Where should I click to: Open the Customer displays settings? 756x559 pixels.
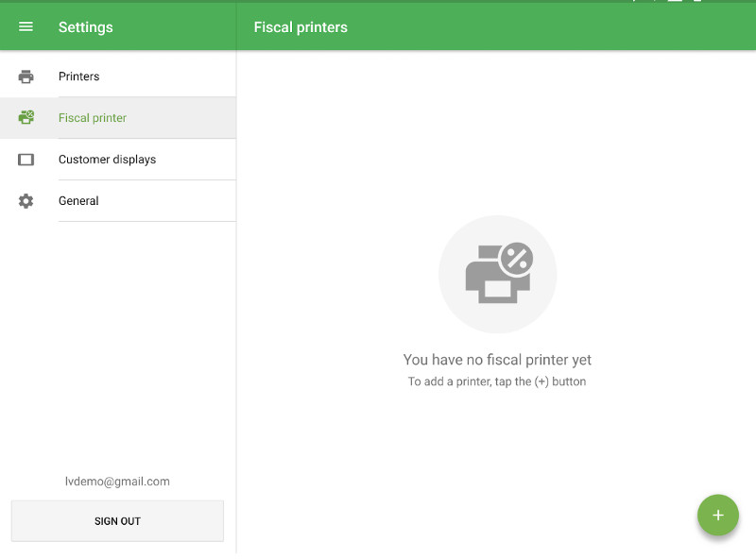(x=118, y=160)
